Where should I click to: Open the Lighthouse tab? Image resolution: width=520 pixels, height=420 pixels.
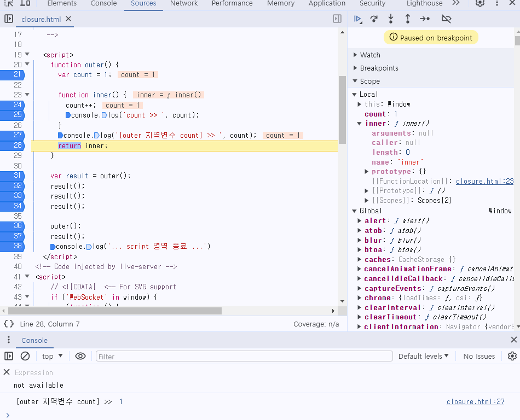pos(425,3)
